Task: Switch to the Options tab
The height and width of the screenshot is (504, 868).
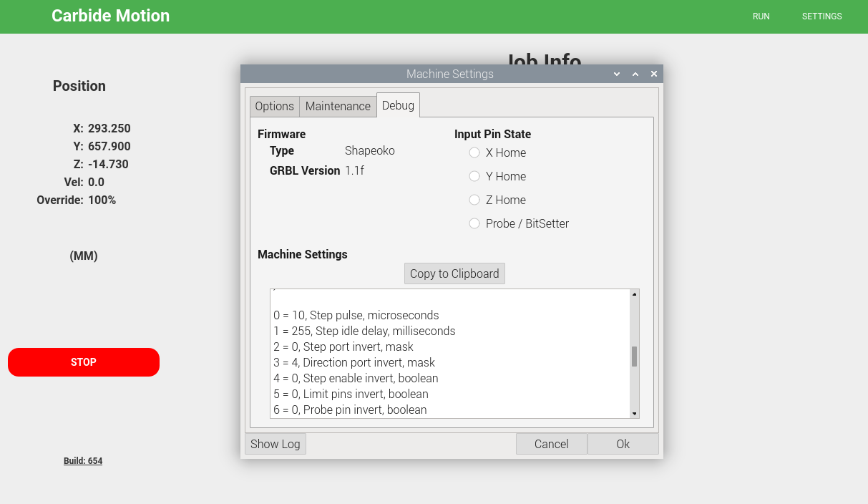Action: coord(274,106)
